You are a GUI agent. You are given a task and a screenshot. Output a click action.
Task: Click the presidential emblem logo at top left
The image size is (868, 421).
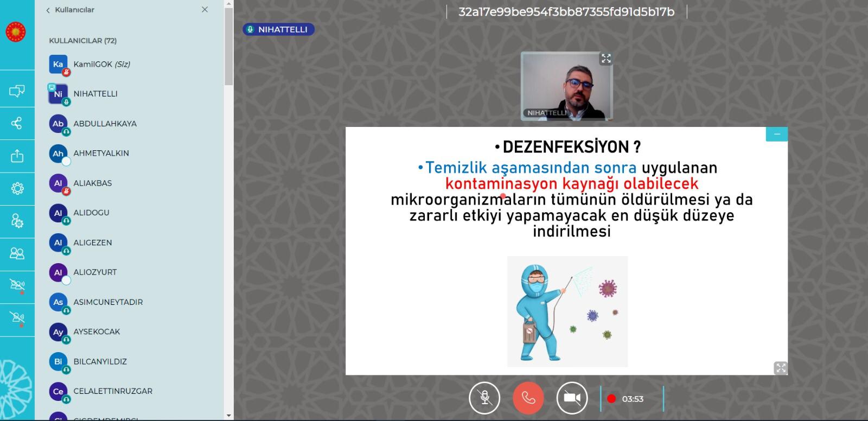[x=16, y=32]
